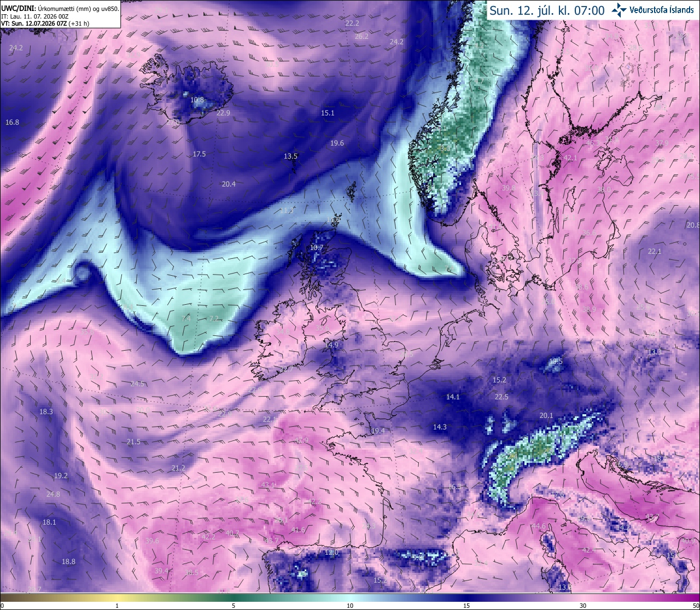Click the 20.4 value south of Iceland
The width and height of the screenshot is (700, 610).
[x=229, y=184]
